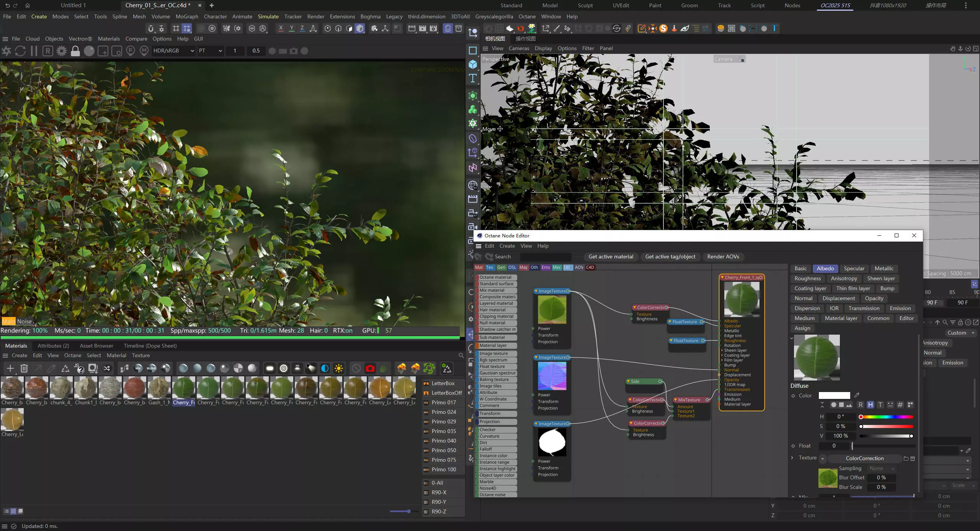Click the white Diffuse Color swatch

point(834,395)
